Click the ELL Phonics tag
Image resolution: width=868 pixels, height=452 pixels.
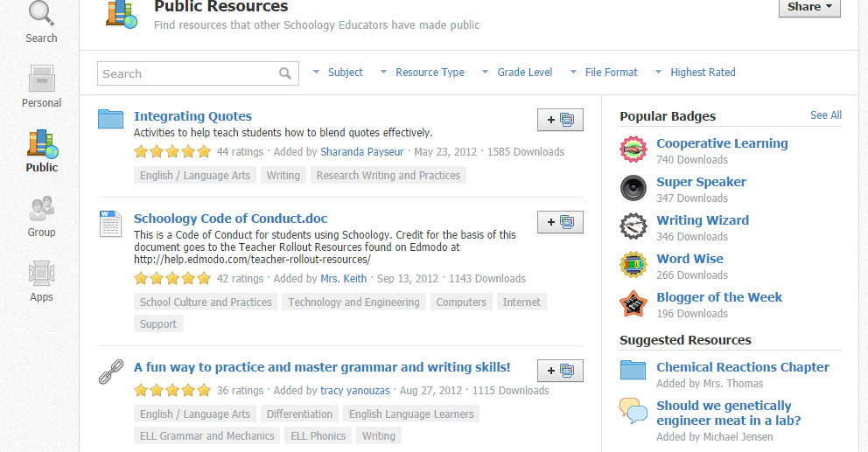pos(318,436)
